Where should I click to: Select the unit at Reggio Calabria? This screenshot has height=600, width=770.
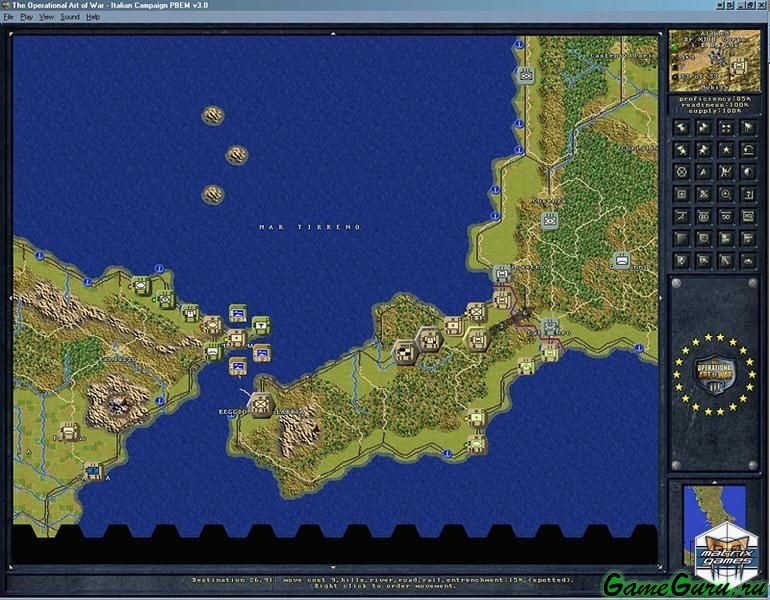261,403
